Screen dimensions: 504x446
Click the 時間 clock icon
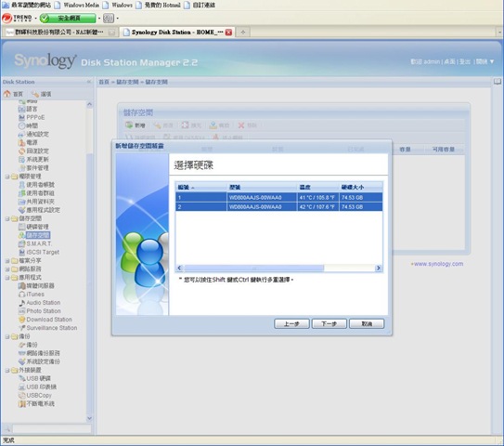pos(21,125)
